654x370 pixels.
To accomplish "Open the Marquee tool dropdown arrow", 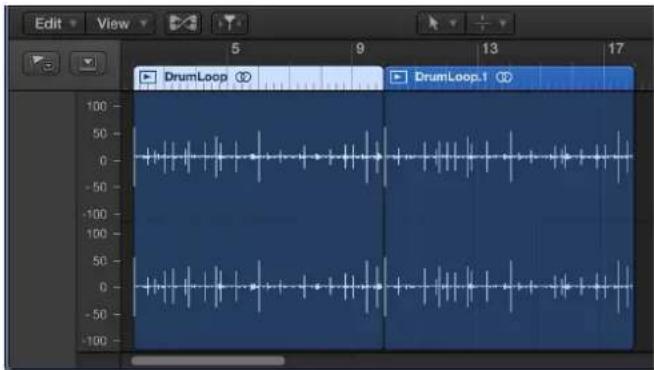I will click(x=503, y=23).
